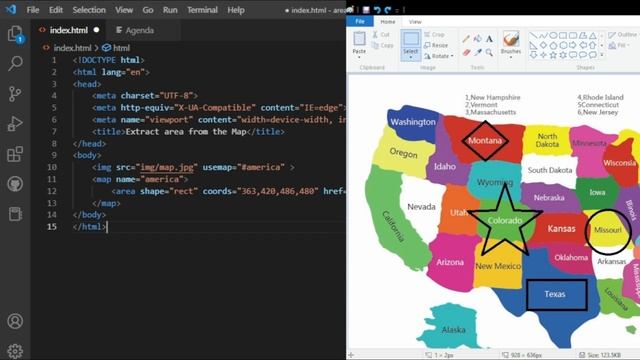Click the Cut button in Paint
The image size is (640, 360).
click(x=381, y=35)
